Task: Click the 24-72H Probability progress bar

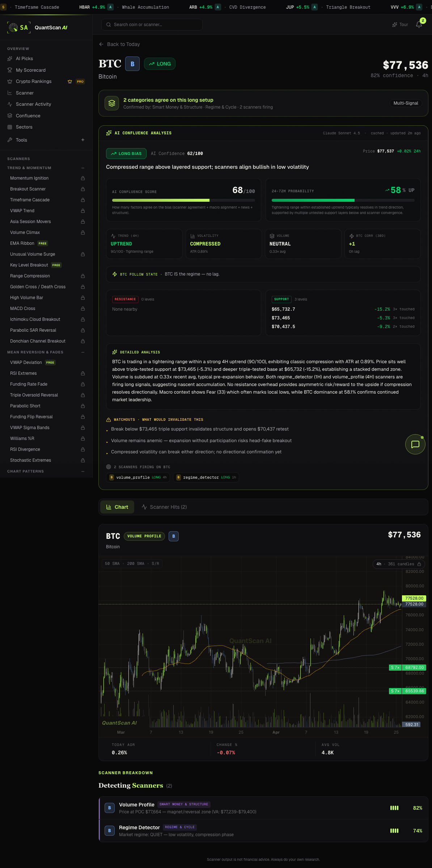Action: [343, 200]
